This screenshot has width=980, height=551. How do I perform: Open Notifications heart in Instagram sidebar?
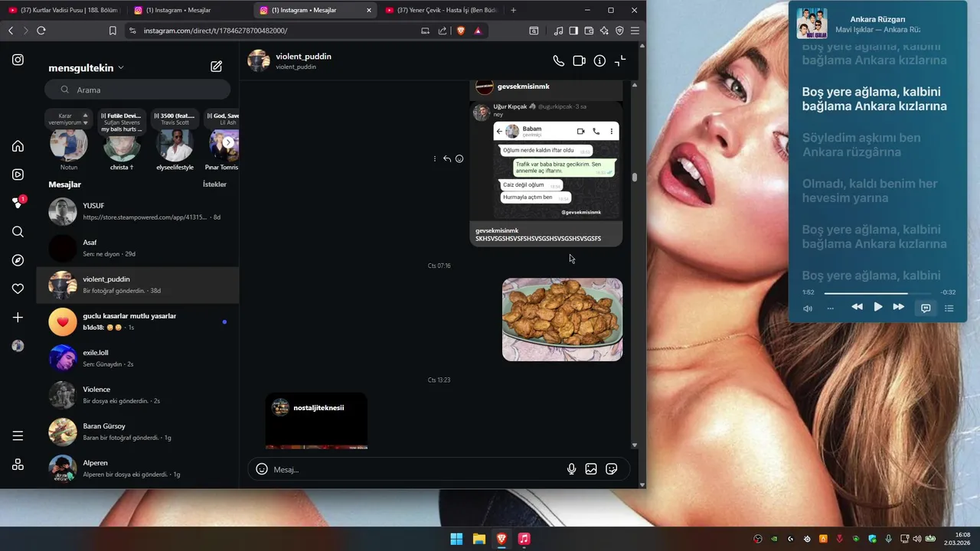point(18,289)
